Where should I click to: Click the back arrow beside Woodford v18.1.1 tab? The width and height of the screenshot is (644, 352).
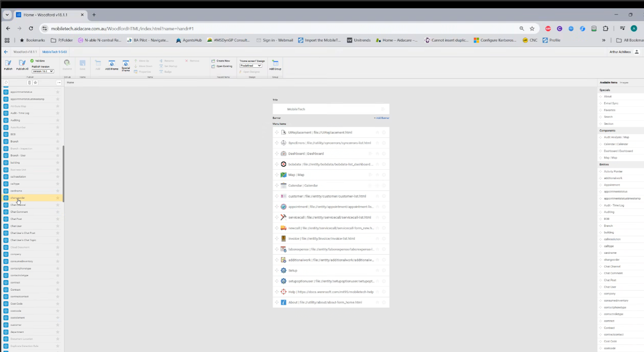click(6, 52)
